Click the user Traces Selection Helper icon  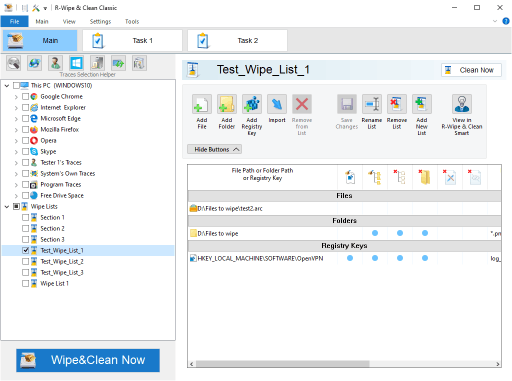pos(55,63)
